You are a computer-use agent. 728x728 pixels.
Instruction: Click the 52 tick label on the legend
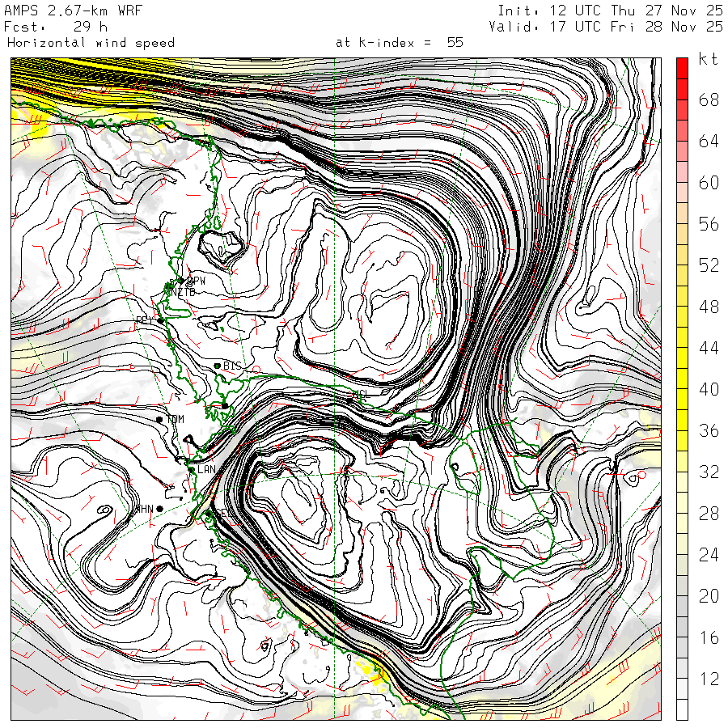click(709, 265)
